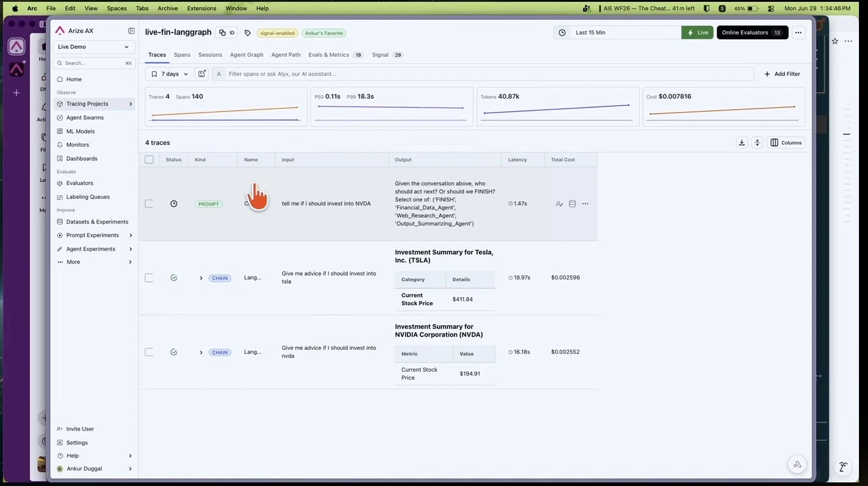Open the Columns button
The height and width of the screenshot is (486, 868).
(787, 143)
